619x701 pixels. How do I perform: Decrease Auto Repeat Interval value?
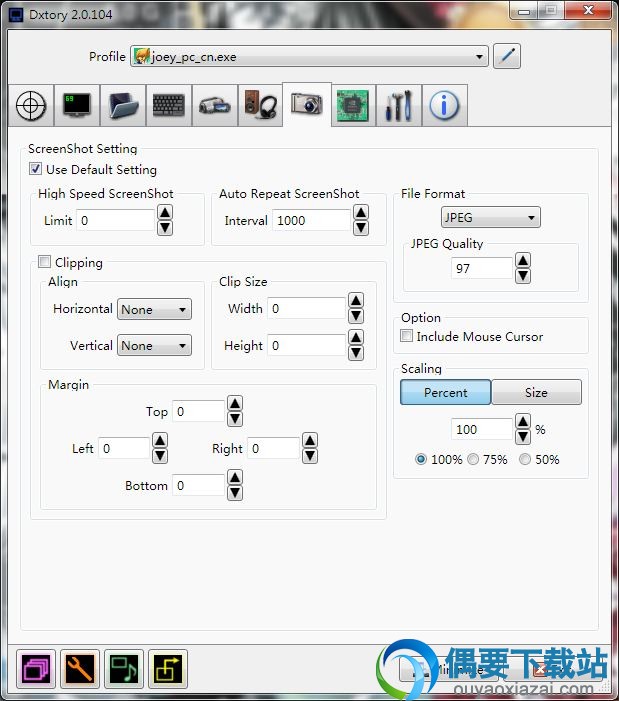tap(361, 228)
